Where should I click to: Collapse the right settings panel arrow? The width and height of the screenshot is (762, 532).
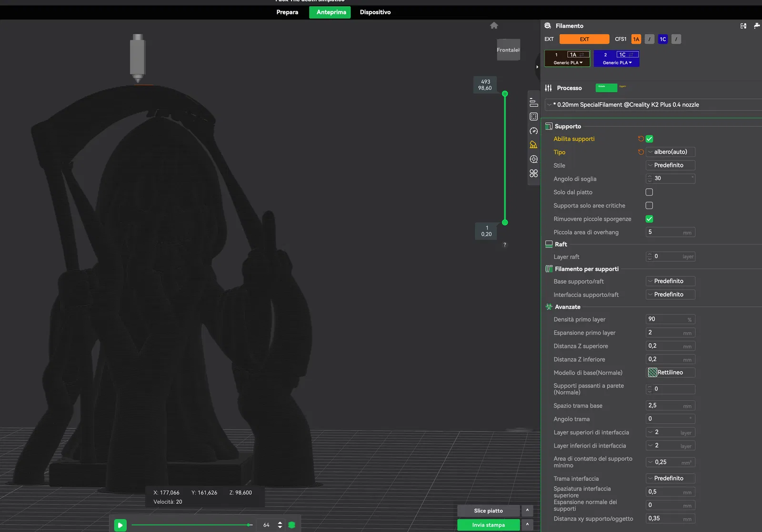[537, 67]
